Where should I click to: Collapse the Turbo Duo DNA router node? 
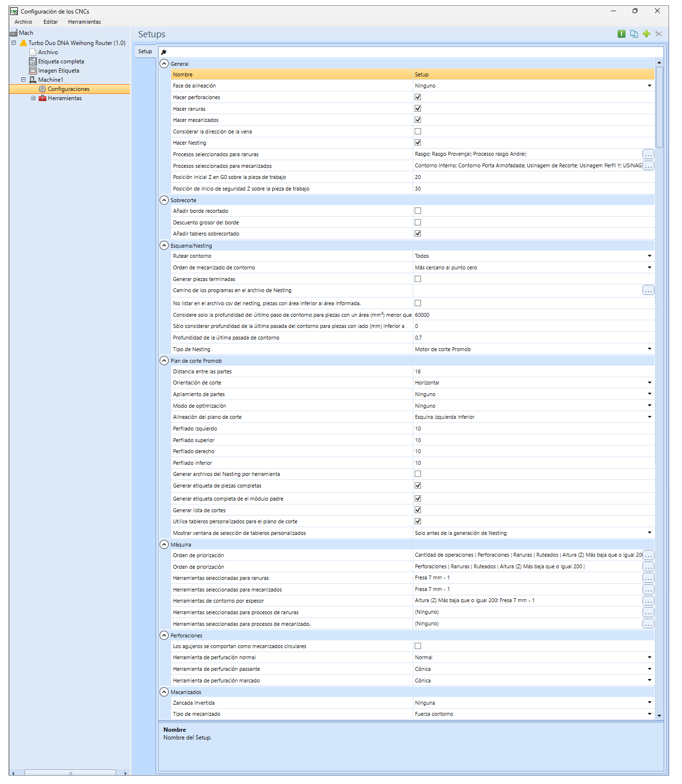(14, 43)
